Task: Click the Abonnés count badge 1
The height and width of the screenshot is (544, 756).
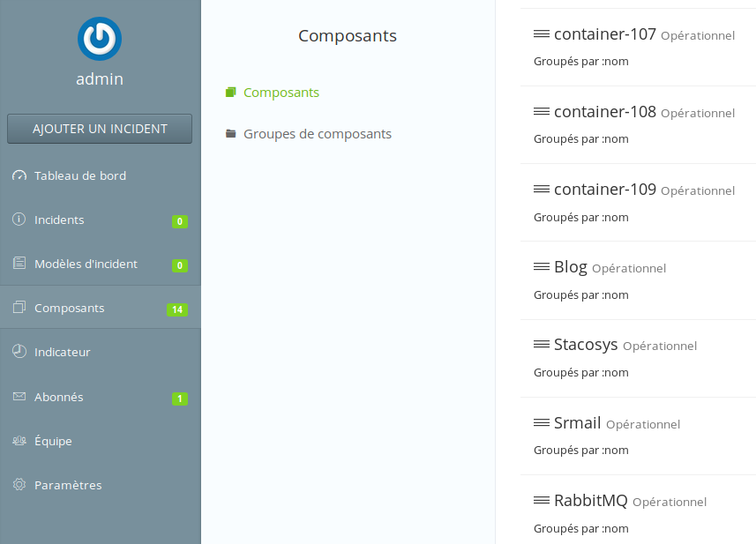Action: pos(180,399)
